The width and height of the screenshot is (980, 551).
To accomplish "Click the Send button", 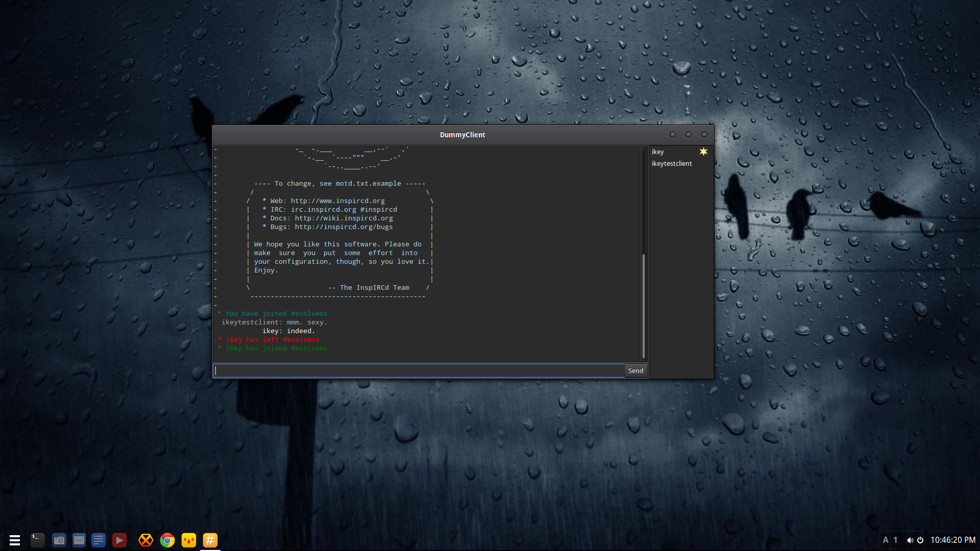I will click(636, 370).
